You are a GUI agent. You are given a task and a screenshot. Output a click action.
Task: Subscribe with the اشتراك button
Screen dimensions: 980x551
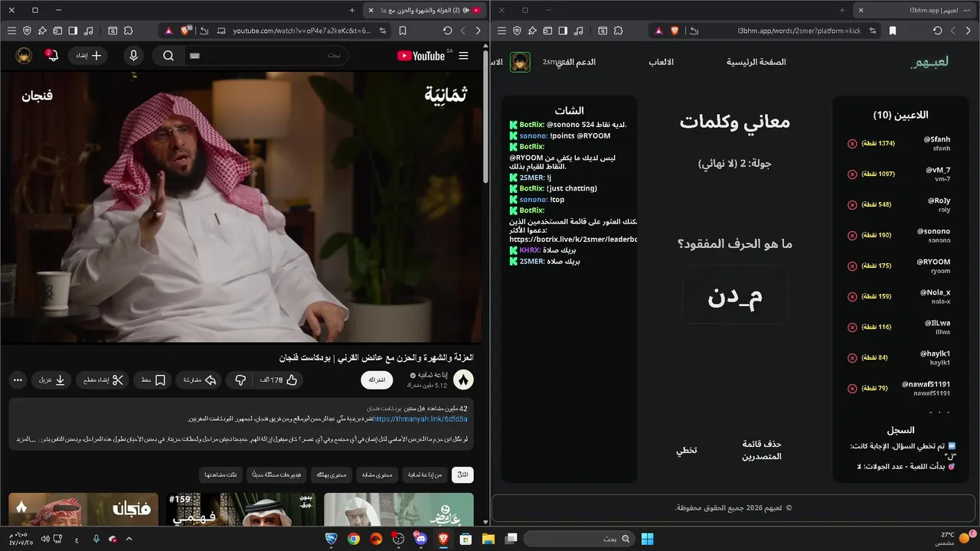pos(377,380)
